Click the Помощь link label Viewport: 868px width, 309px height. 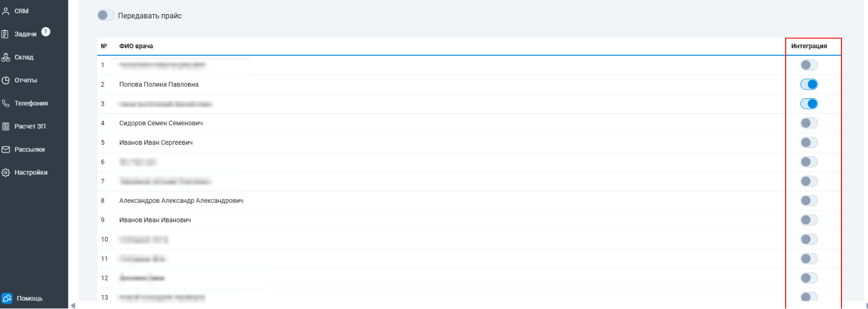[x=30, y=298]
